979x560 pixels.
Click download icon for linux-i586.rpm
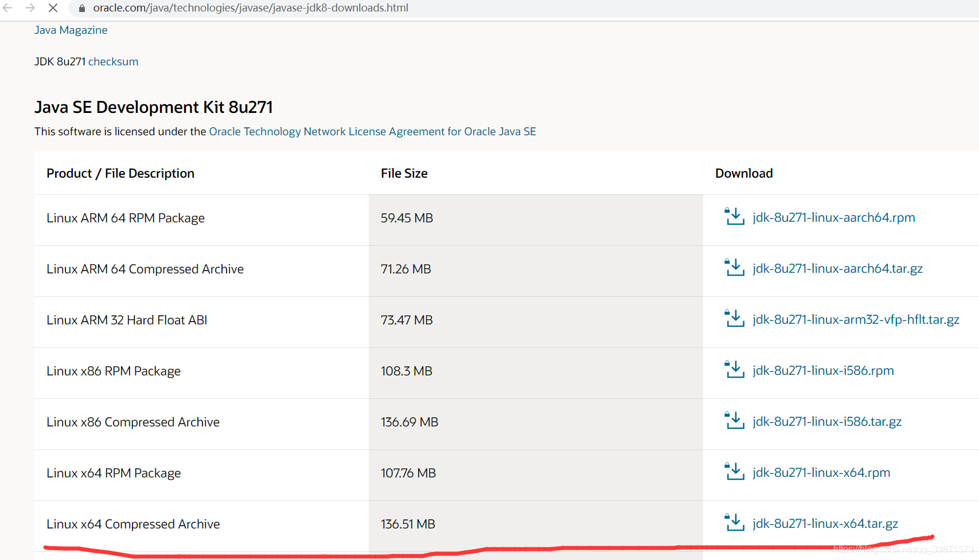[x=734, y=370]
